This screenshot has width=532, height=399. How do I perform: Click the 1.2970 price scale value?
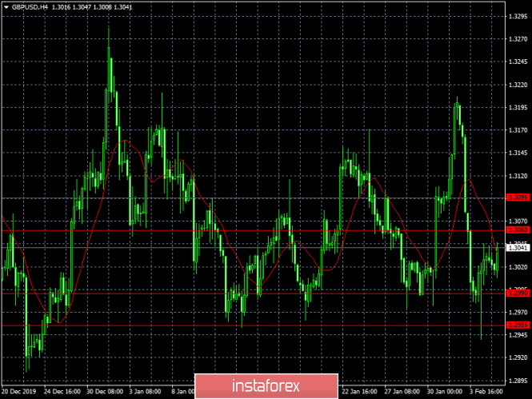(x=518, y=312)
